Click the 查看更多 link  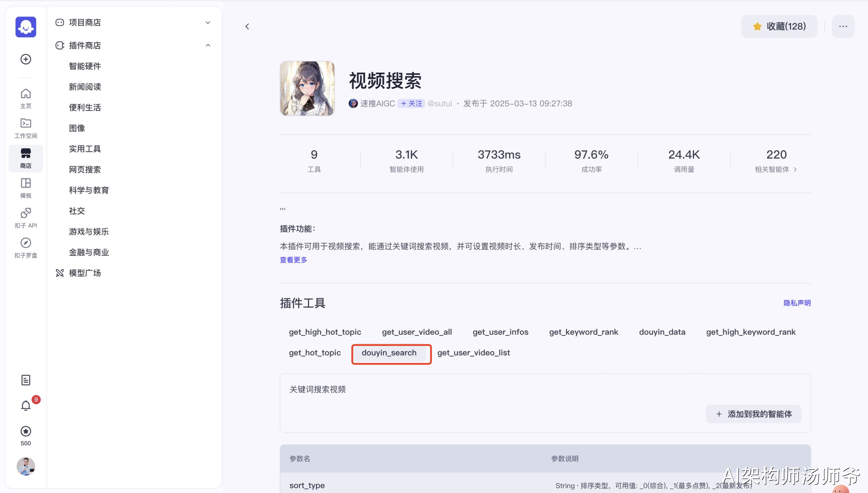(x=293, y=260)
